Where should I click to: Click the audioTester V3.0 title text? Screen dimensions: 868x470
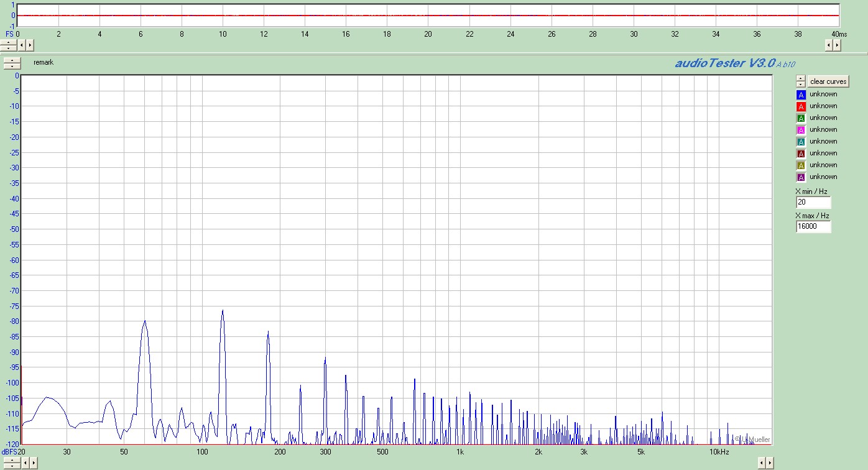pos(725,63)
